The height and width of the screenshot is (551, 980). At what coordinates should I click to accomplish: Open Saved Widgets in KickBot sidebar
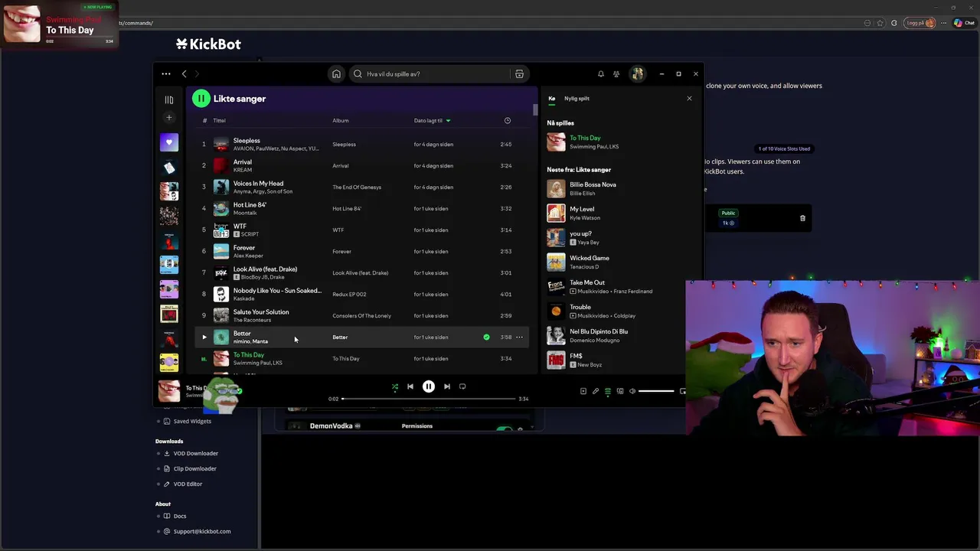[191, 421]
